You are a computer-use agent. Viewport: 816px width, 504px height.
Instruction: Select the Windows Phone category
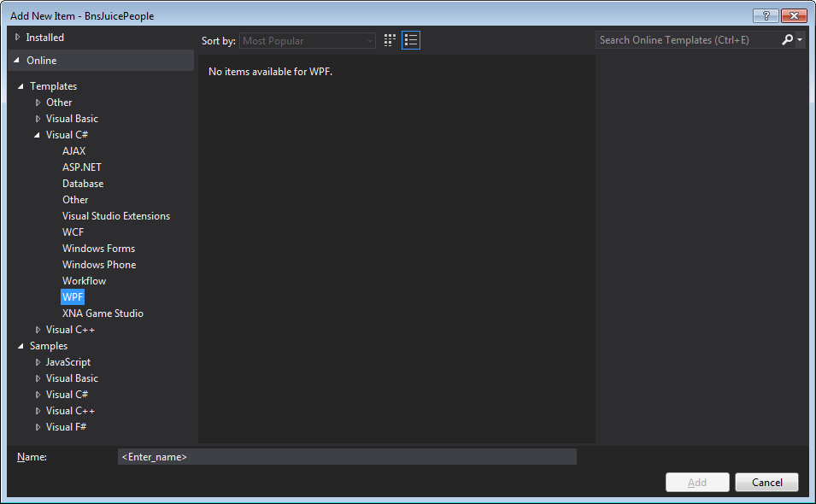pyautogui.click(x=99, y=265)
